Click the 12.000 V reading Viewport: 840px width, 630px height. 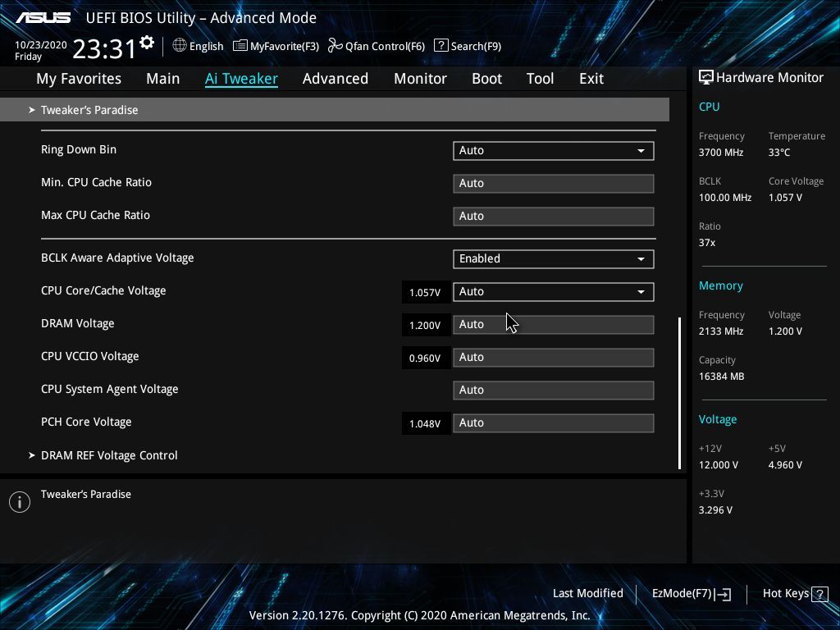(x=718, y=465)
